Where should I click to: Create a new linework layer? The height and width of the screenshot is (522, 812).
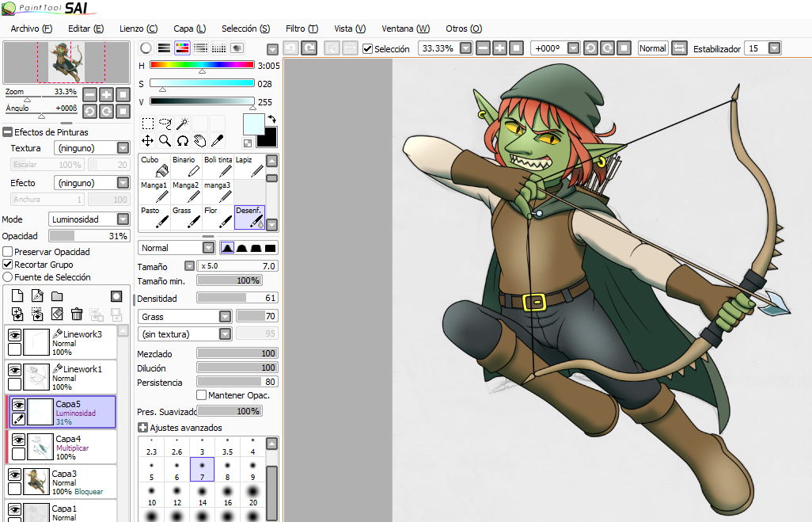37,296
